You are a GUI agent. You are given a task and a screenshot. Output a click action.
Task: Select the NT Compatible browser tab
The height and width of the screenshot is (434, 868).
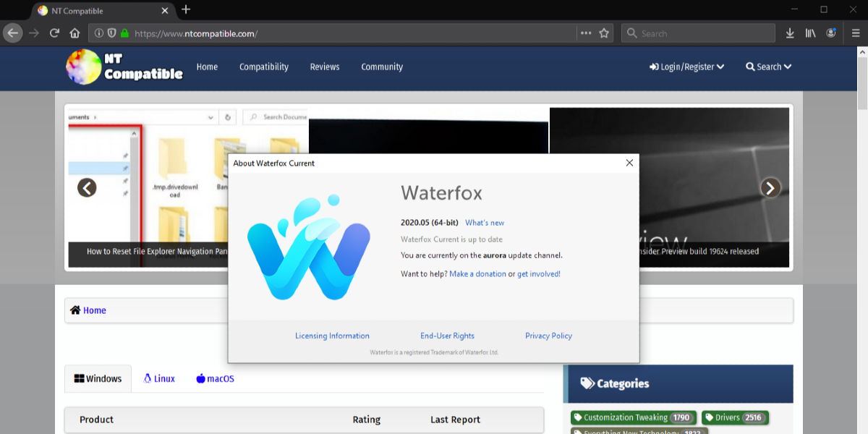coord(103,11)
